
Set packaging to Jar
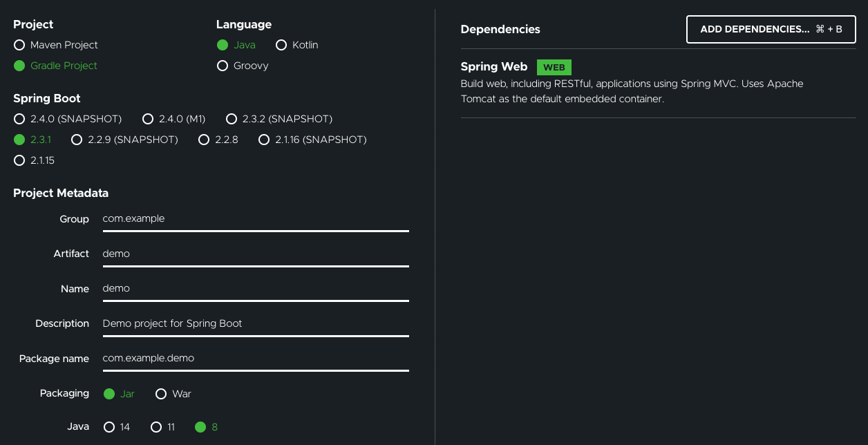click(x=119, y=394)
